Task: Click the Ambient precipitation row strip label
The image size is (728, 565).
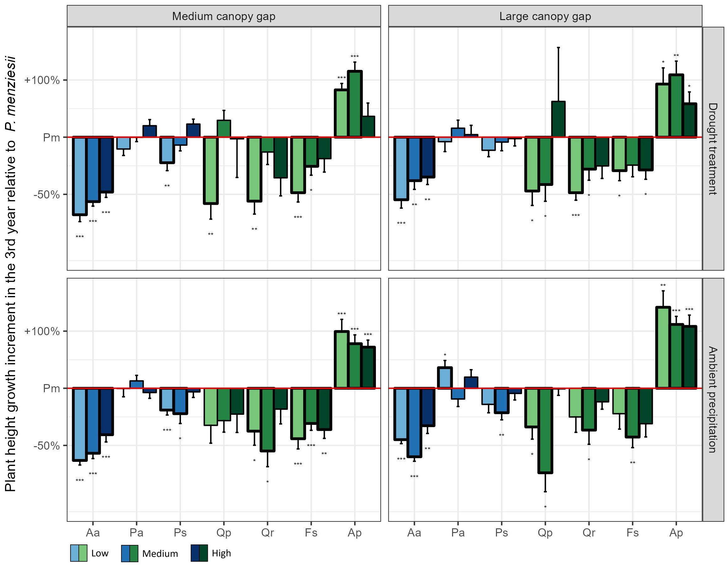Action: 713,399
